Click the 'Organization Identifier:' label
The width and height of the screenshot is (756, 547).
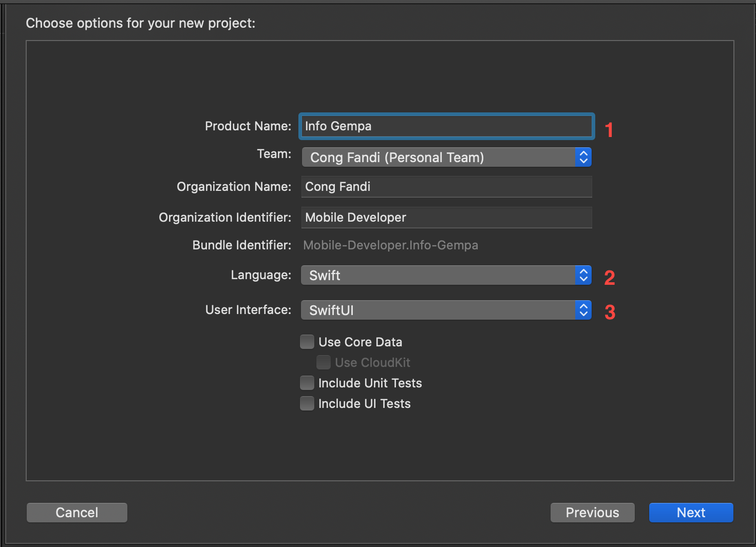click(225, 218)
